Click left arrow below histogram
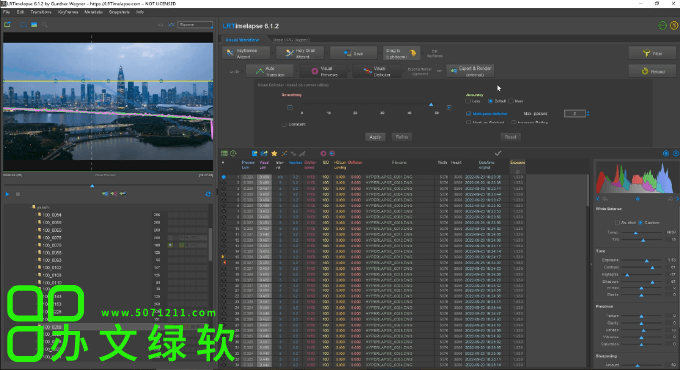This screenshot has height=370, width=680. point(598,199)
